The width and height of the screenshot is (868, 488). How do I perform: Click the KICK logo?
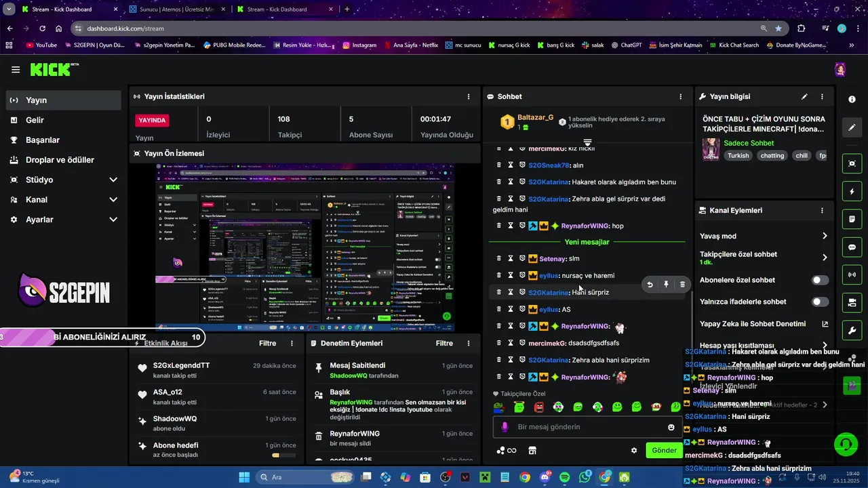point(53,69)
